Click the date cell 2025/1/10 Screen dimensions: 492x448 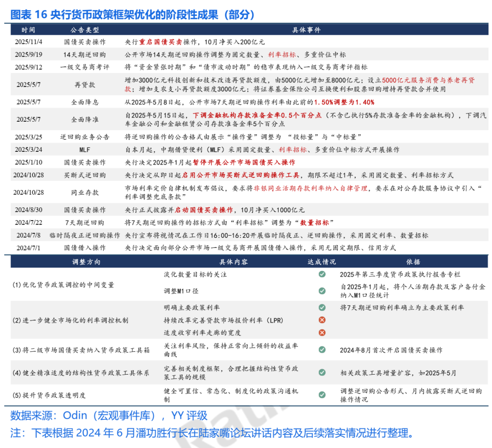[29, 162]
